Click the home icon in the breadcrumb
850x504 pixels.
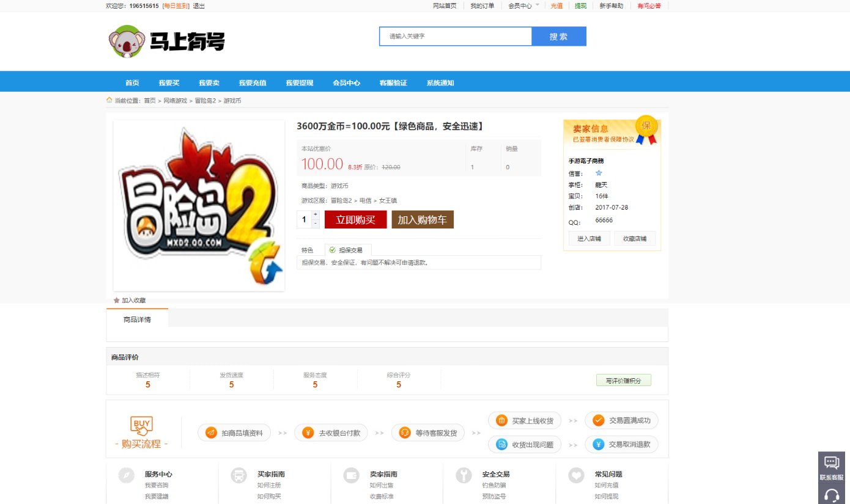109,100
